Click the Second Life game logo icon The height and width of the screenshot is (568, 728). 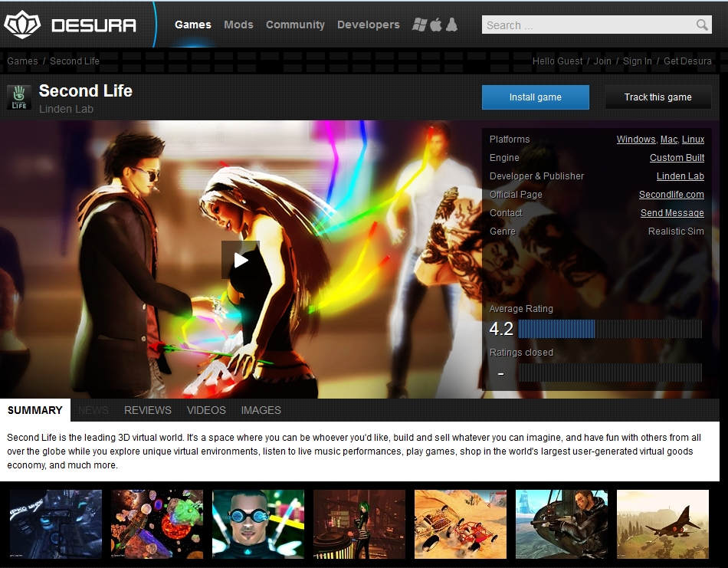point(19,97)
